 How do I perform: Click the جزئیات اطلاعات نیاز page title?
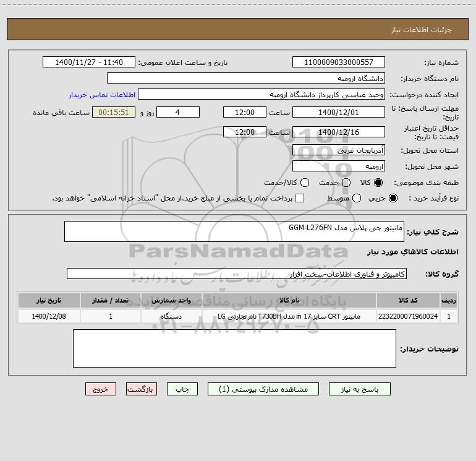422,30
